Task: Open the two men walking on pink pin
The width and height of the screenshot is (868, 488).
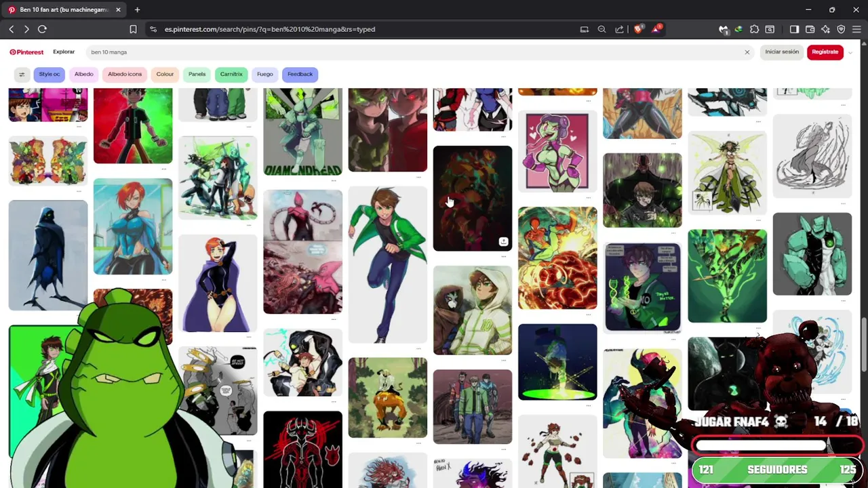Action: point(473,407)
